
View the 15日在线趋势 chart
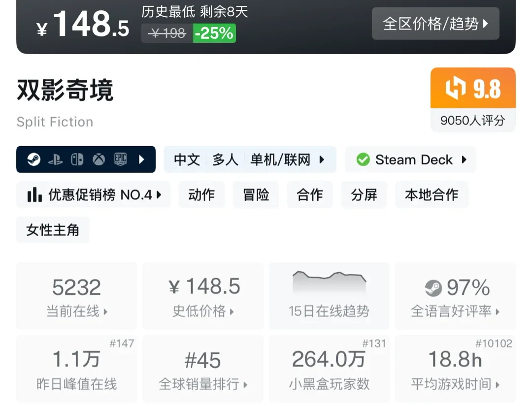(x=329, y=296)
